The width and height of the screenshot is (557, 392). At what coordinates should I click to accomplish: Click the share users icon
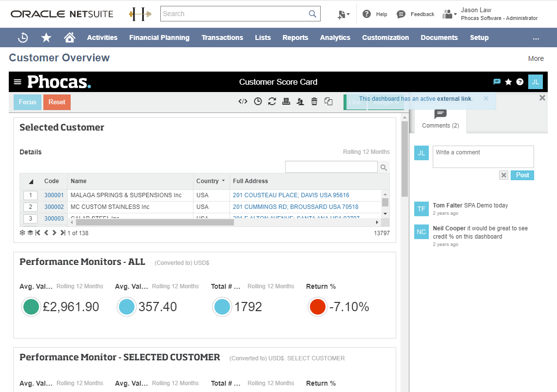pos(300,102)
